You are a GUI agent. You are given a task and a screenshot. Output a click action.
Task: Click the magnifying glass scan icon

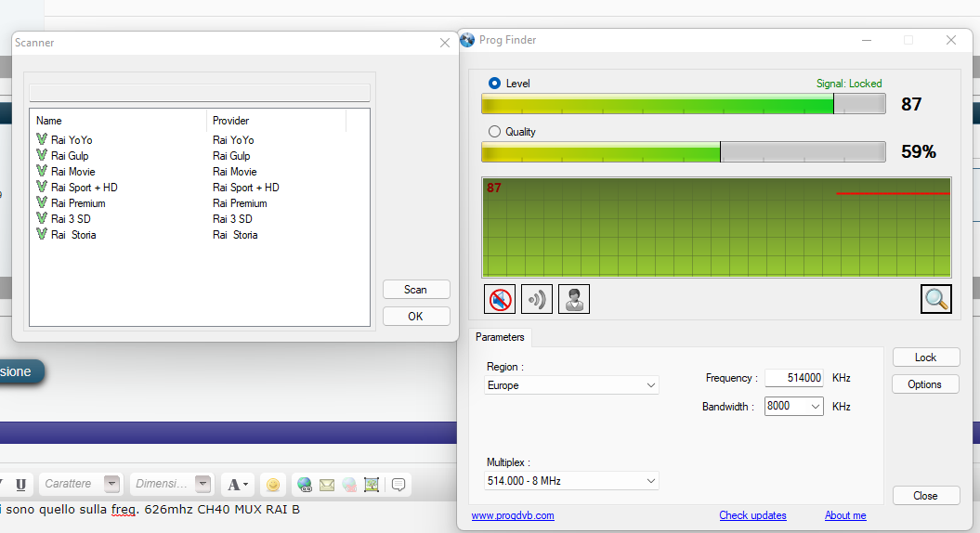point(935,299)
